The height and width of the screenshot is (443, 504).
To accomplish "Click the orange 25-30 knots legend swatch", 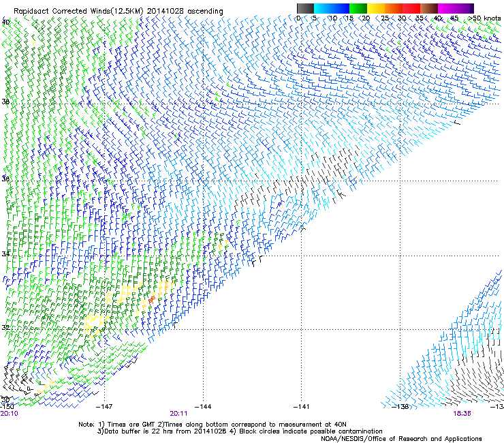I will (x=394, y=8).
